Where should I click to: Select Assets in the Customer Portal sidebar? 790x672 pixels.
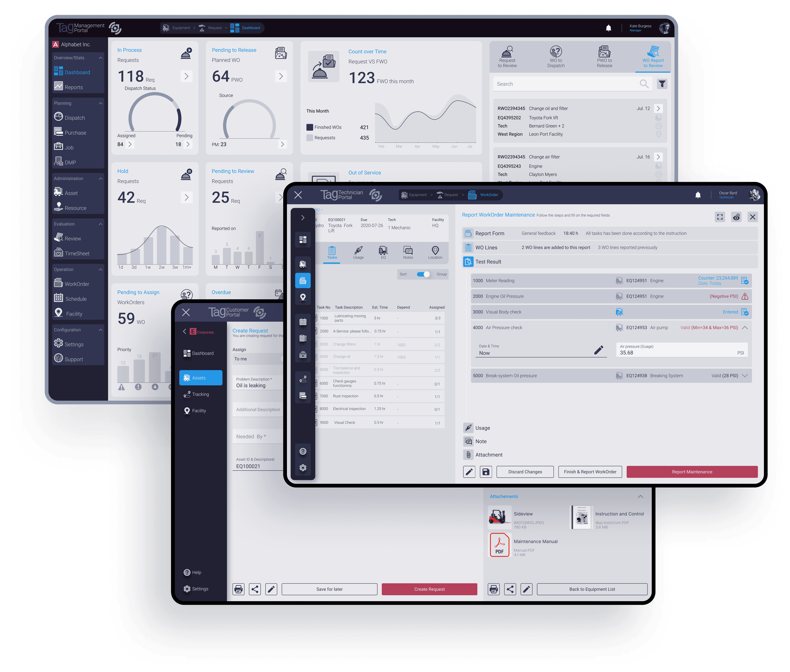pyautogui.click(x=200, y=378)
